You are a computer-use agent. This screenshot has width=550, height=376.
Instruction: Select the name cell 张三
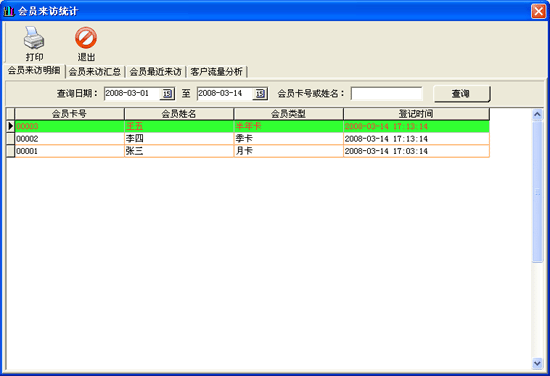(179, 151)
